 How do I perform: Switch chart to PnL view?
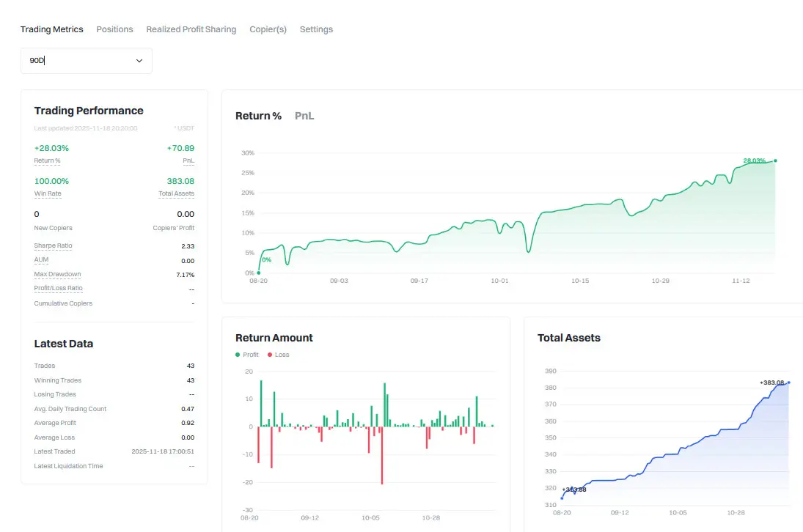pyautogui.click(x=304, y=116)
